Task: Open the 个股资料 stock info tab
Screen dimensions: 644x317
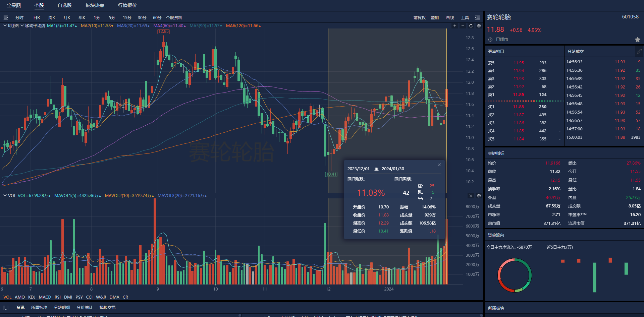Action: tap(174, 18)
